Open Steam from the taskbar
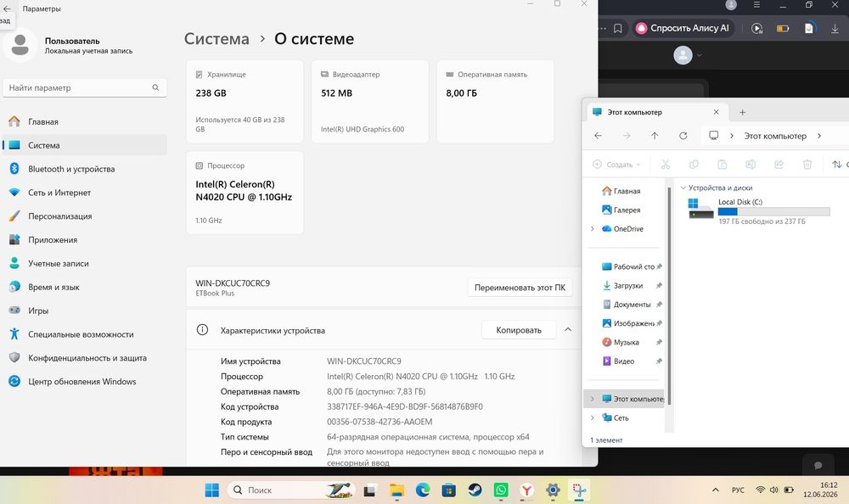This screenshot has width=849, height=504. [475, 490]
